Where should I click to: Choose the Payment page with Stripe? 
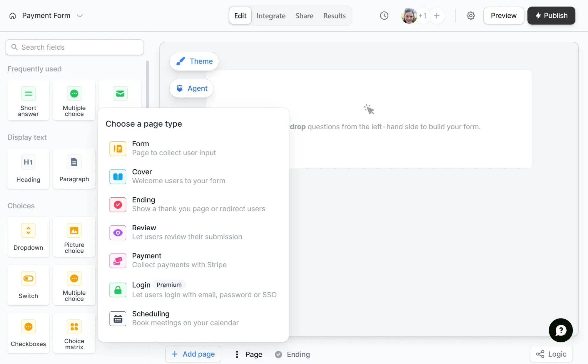(x=193, y=260)
